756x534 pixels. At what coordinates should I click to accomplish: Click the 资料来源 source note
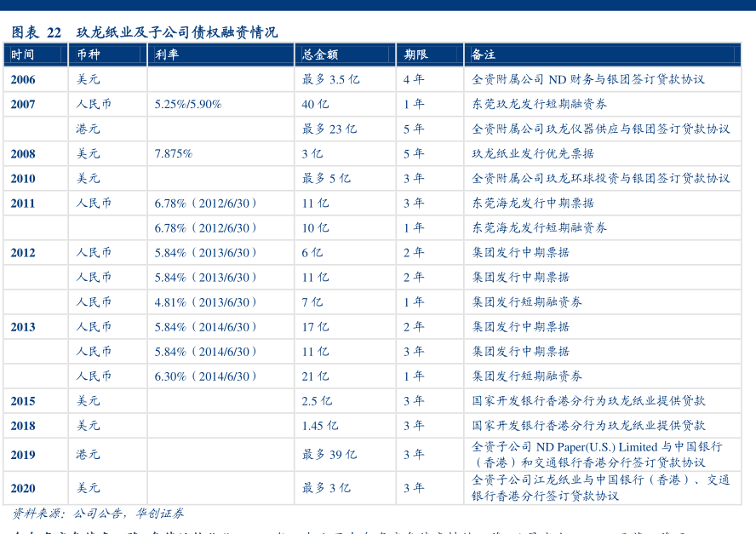(x=98, y=514)
